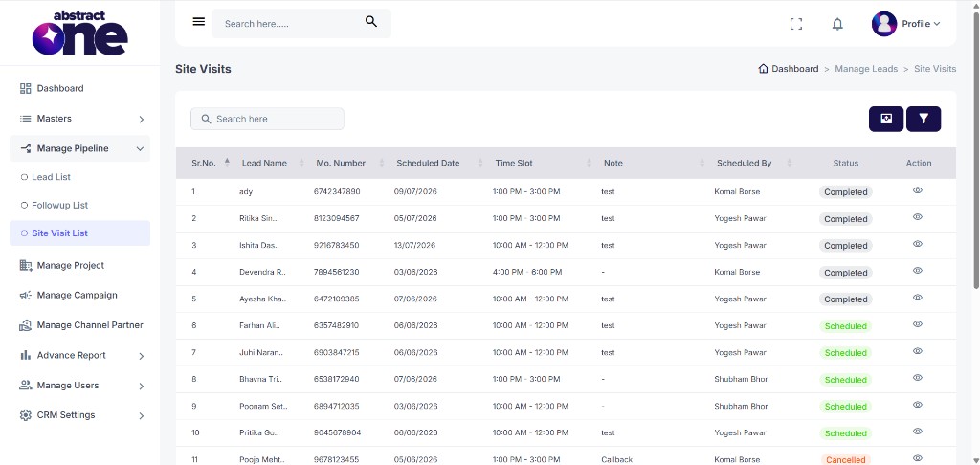980x465 pixels.
Task: Click the page vertical scrollbar
Action: pyautogui.click(x=975, y=150)
